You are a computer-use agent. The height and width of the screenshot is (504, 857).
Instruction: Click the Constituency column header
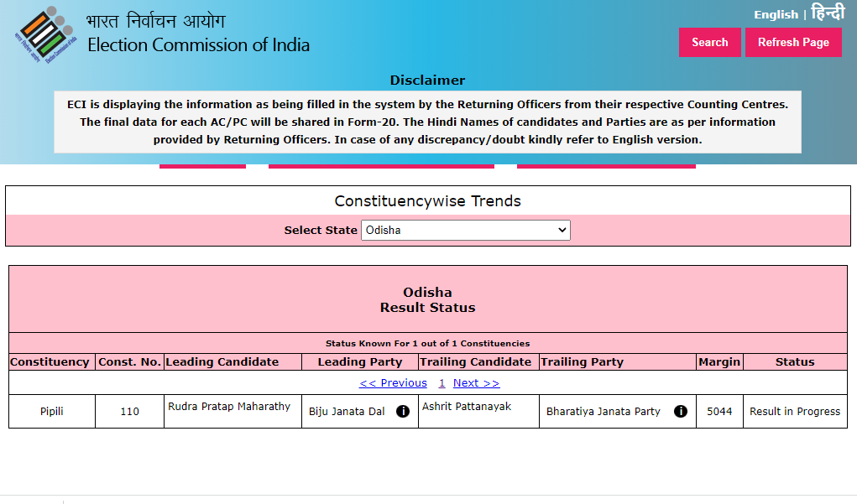tap(50, 362)
